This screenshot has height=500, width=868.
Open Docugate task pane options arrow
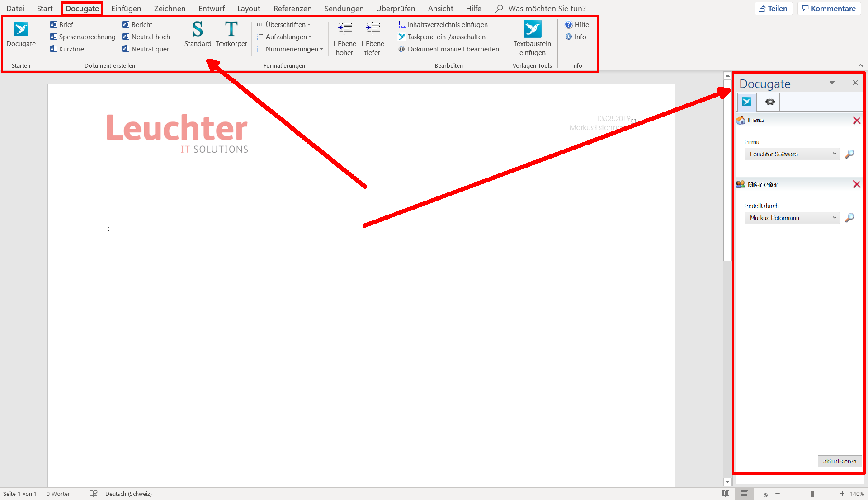(832, 83)
